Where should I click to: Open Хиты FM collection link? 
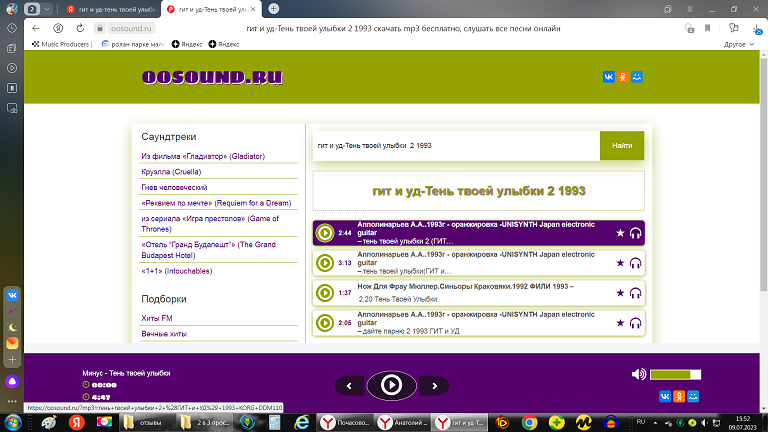point(157,318)
